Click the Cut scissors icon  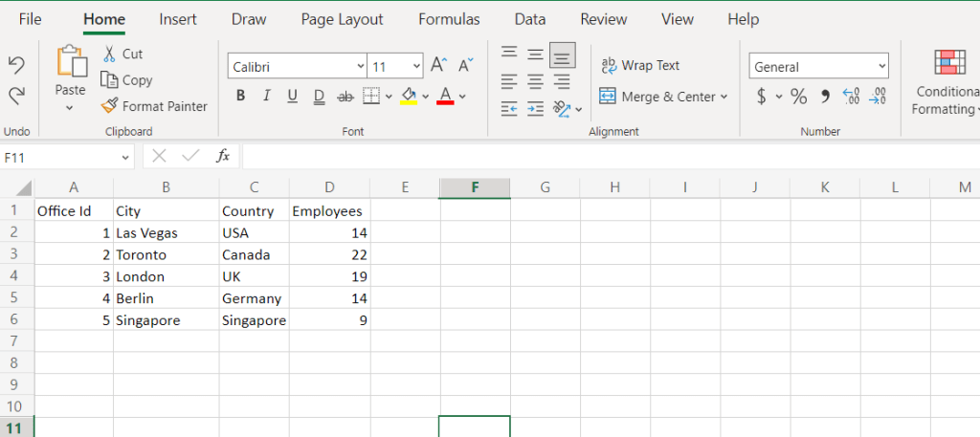tap(109, 55)
